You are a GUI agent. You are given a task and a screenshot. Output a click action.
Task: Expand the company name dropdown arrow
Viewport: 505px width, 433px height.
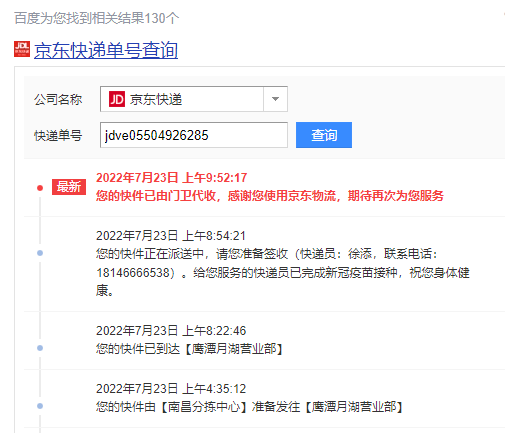coord(275,99)
